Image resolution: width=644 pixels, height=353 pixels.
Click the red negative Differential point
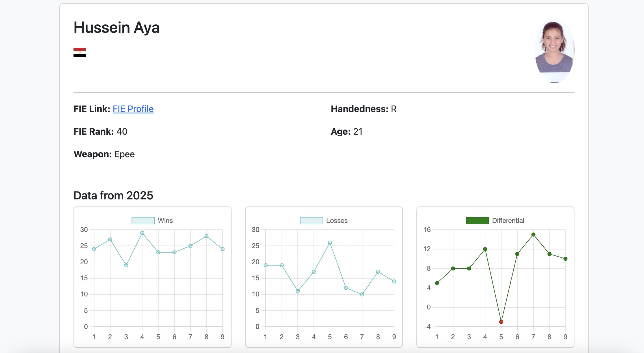501,322
